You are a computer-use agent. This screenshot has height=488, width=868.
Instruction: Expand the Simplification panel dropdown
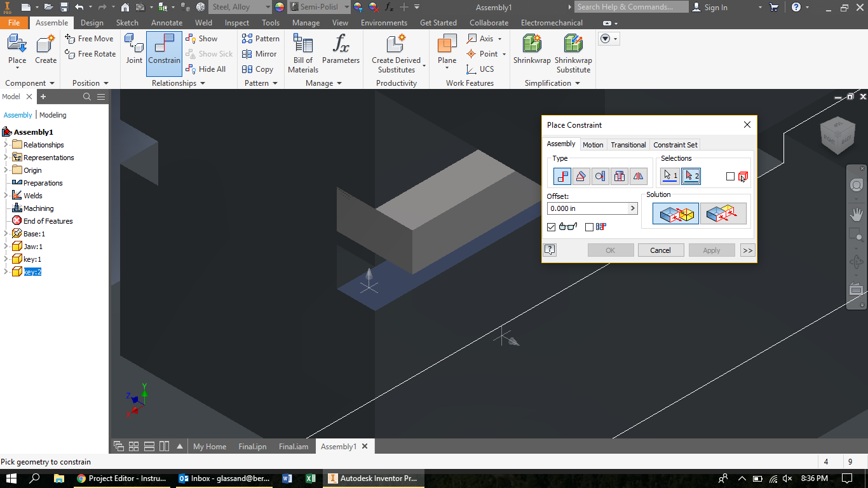pos(577,83)
